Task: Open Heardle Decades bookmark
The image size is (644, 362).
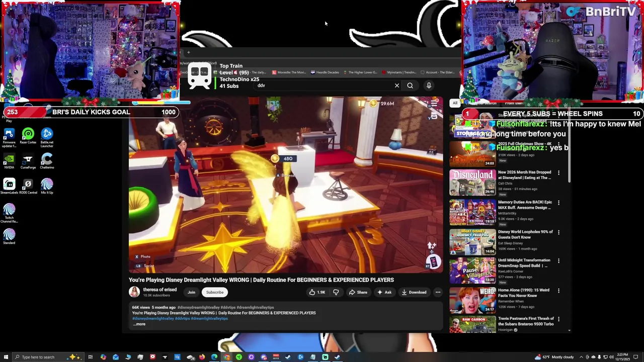Action: [x=325, y=72]
